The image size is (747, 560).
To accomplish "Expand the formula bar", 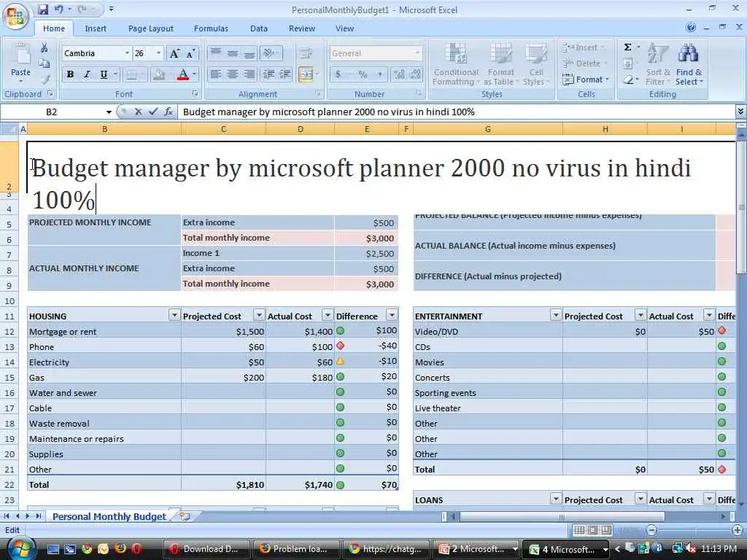I will tap(740, 112).
